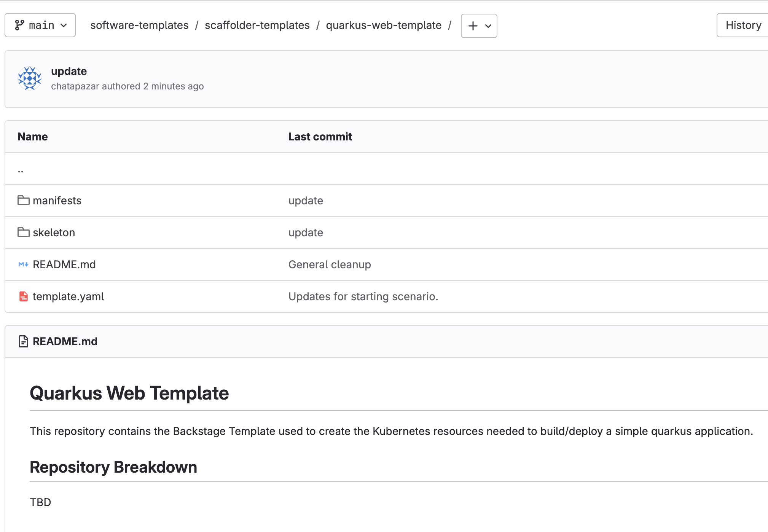Image resolution: width=768 pixels, height=532 pixels.
Task: Open the latest 'update' commit title
Action: [x=69, y=71]
